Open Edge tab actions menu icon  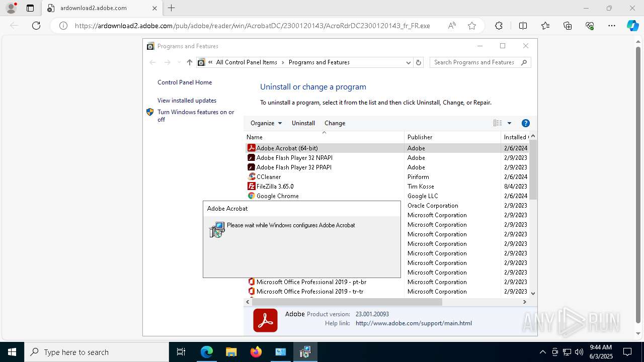30,8
